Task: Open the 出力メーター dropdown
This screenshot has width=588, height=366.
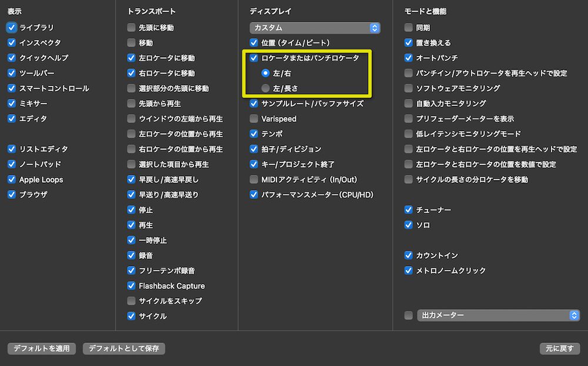Action: pos(499,315)
